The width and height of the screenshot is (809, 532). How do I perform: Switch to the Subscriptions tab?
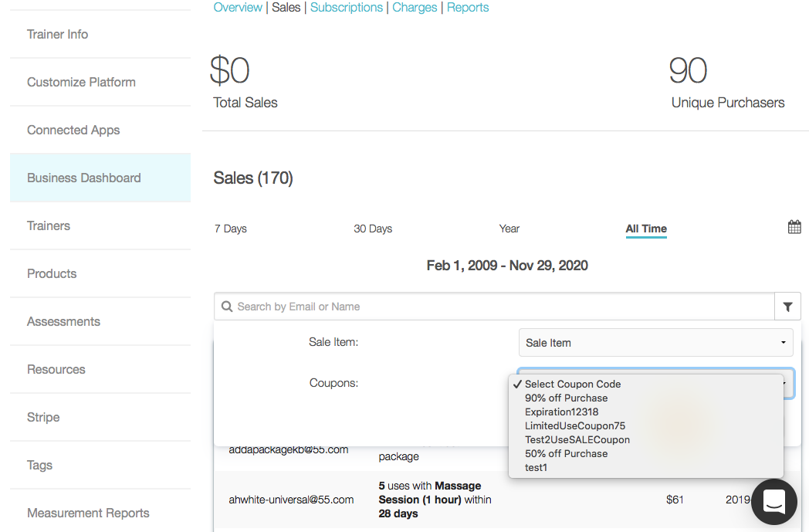point(347,8)
